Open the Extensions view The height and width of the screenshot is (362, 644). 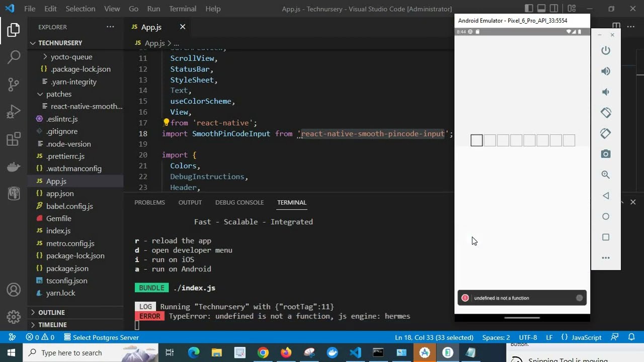tap(14, 138)
